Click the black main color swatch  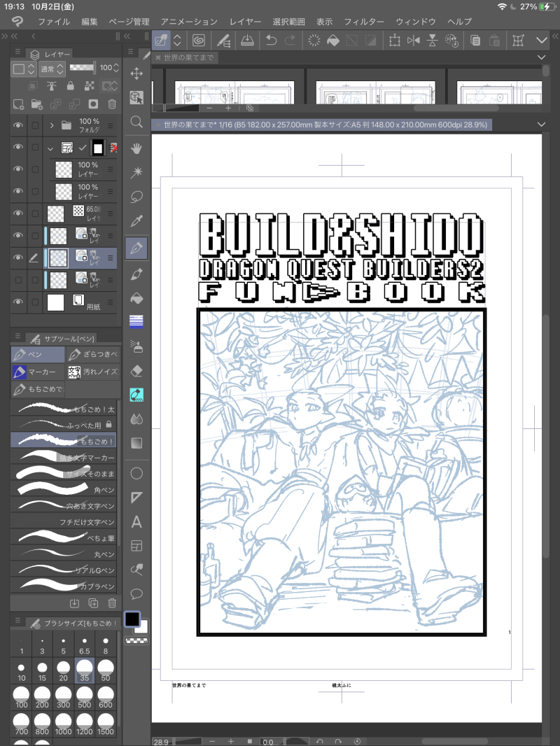click(132, 619)
